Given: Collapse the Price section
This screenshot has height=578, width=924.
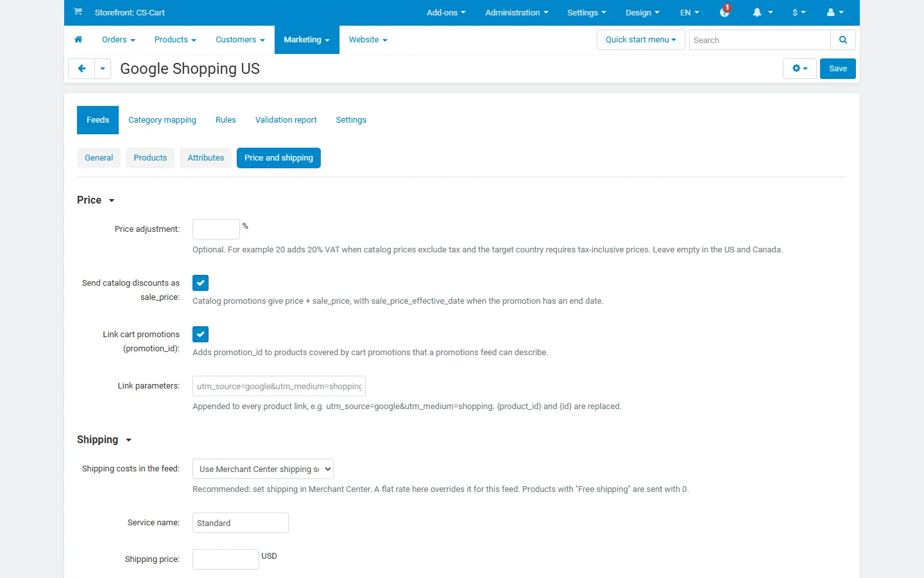Looking at the screenshot, I should point(96,200).
